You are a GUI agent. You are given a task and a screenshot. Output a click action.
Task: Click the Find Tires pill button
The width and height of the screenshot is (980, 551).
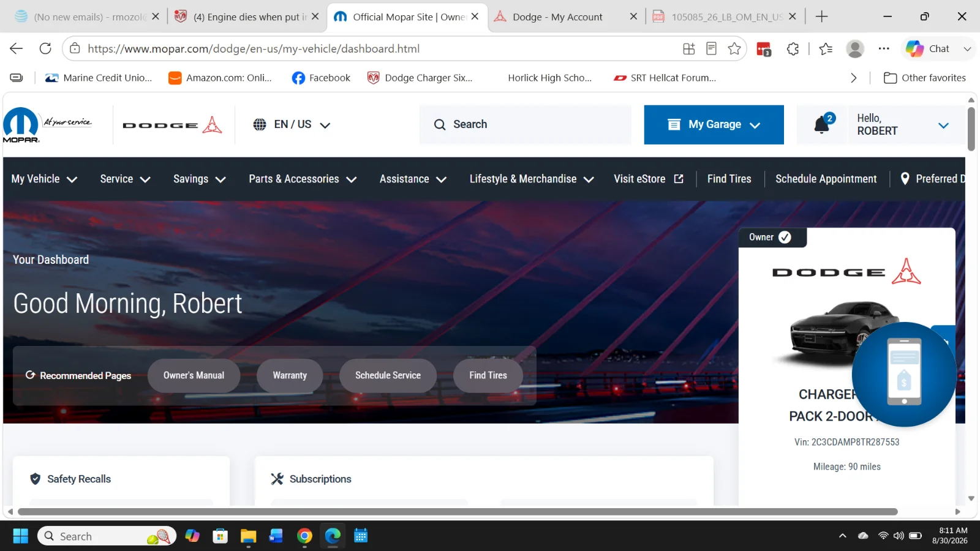pos(488,375)
